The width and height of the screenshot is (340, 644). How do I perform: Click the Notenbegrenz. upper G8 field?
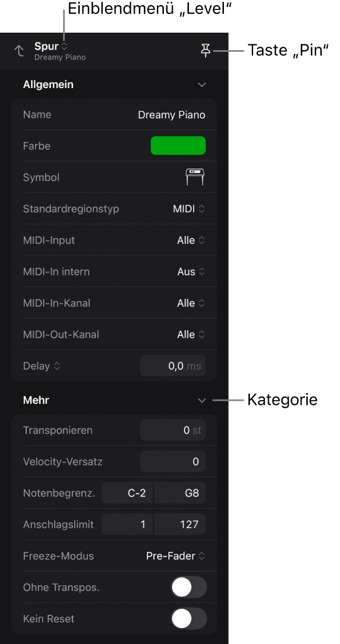tap(180, 493)
